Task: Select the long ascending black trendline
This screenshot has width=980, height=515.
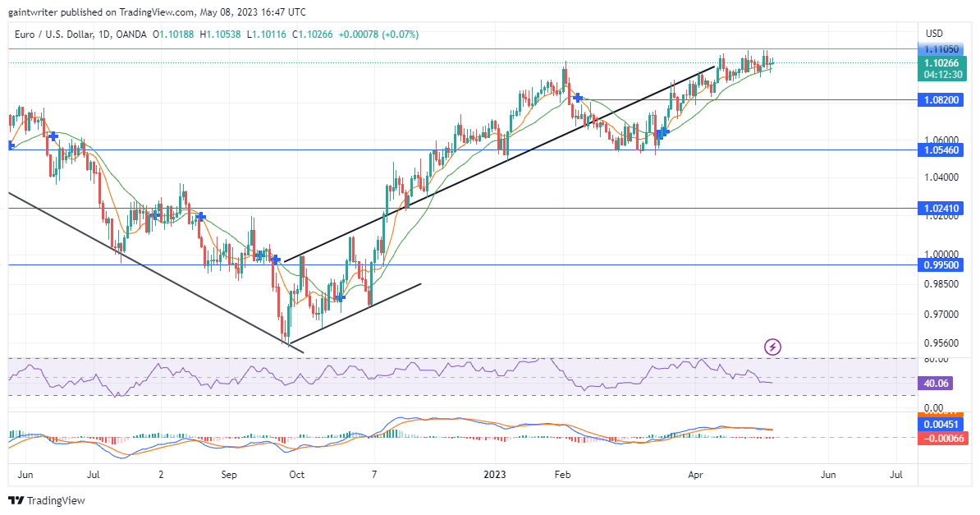Action: point(500,163)
